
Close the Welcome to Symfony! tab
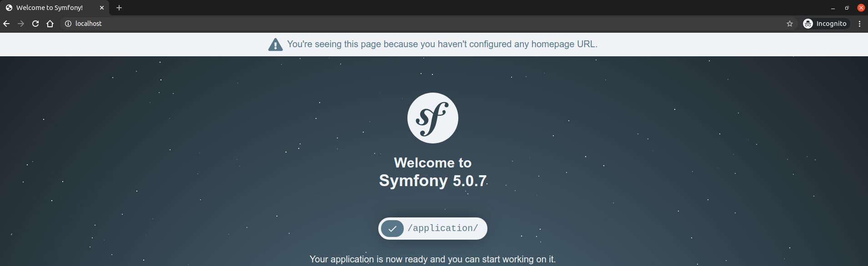(102, 8)
